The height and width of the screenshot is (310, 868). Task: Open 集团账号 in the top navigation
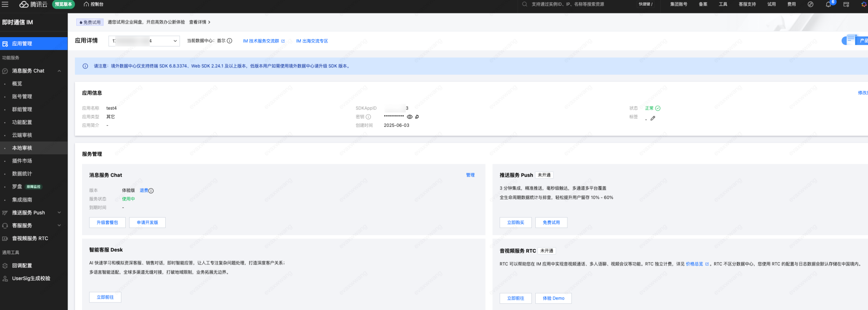pyautogui.click(x=679, y=4)
